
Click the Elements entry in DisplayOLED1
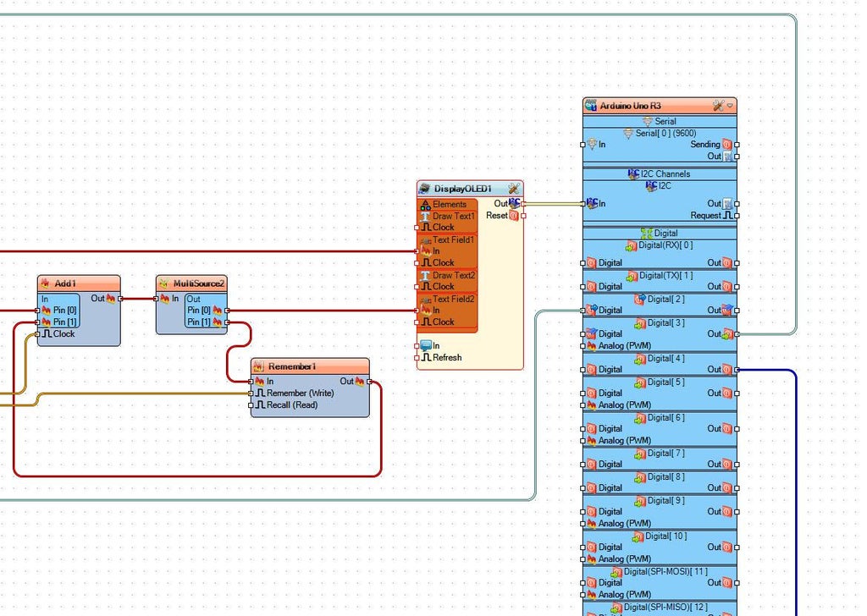coord(447,204)
